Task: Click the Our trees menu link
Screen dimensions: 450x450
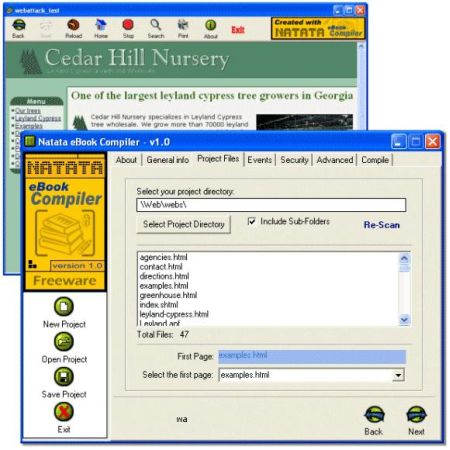Action: click(28, 111)
